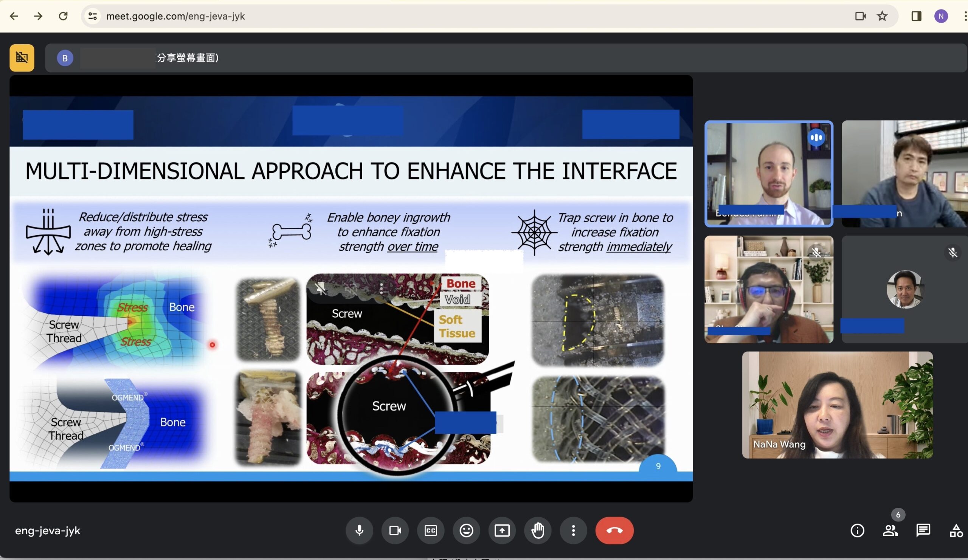Leave call with red hang-up button
This screenshot has height=560, width=968.
(x=614, y=531)
